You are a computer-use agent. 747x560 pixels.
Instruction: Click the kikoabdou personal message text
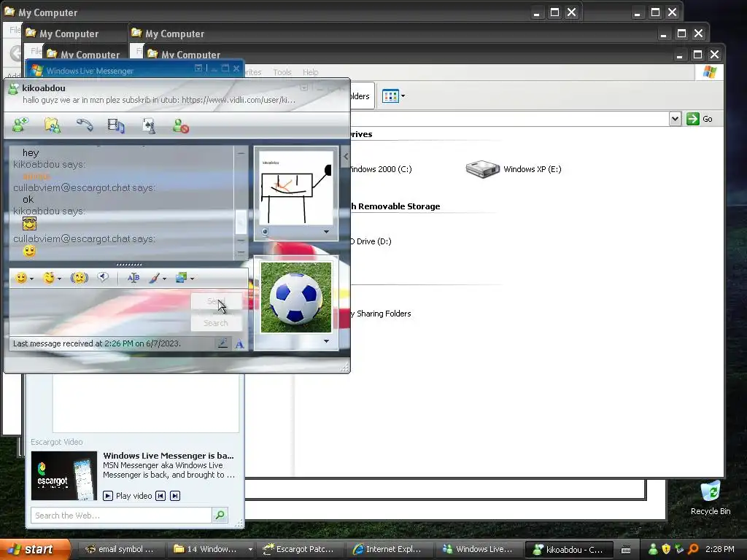point(159,100)
